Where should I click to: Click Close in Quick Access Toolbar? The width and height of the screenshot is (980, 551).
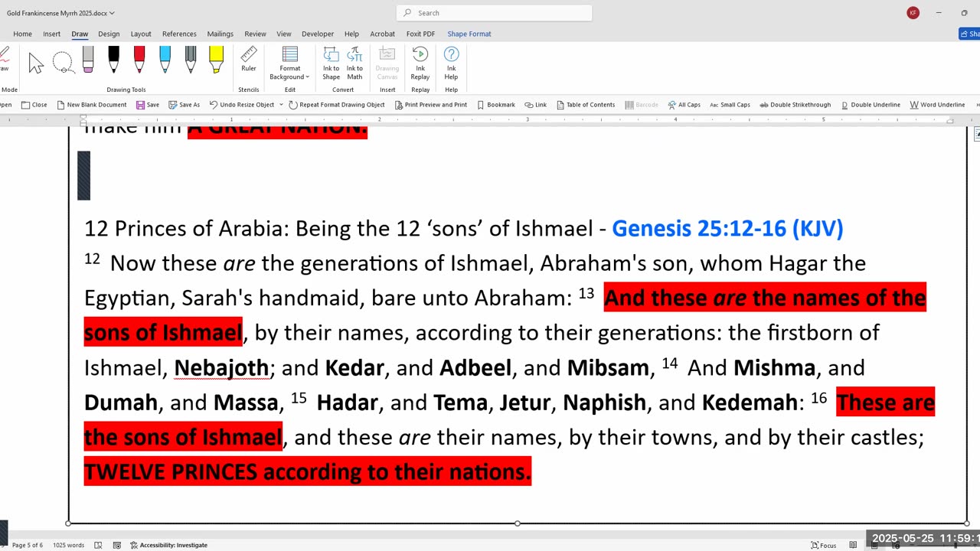click(x=34, y=105)
